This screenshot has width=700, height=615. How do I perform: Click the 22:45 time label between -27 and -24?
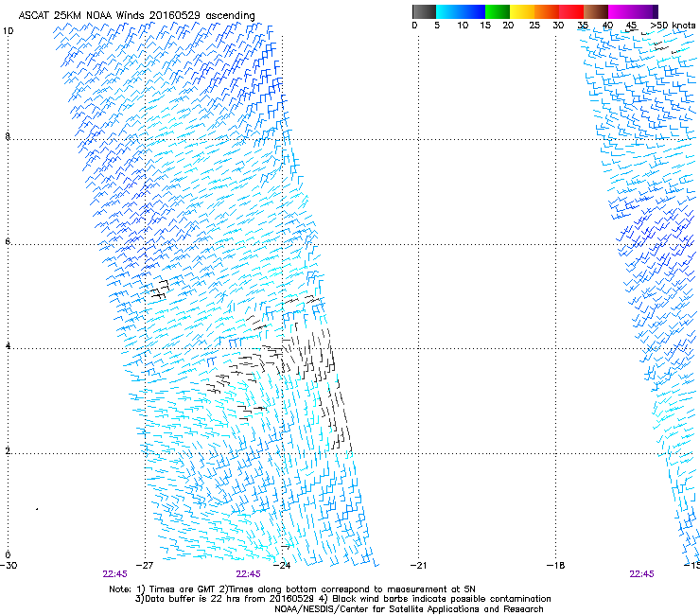(x=248, y=574)
